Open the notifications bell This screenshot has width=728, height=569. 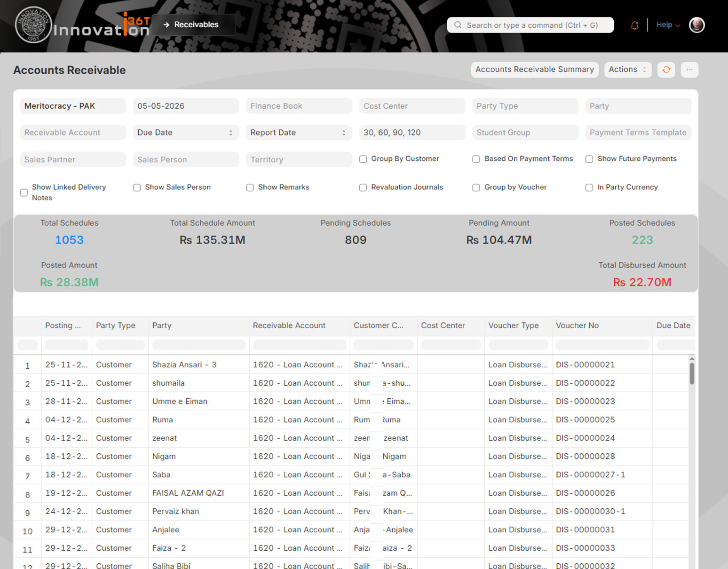pyautogui.click(x=634, y=25)
